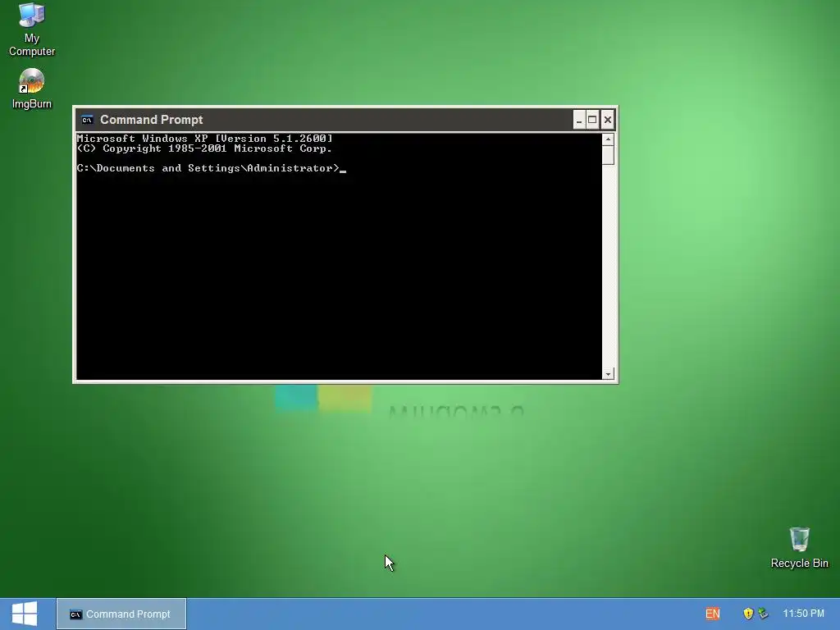Open the security shield tray icon

pos(748,614)
